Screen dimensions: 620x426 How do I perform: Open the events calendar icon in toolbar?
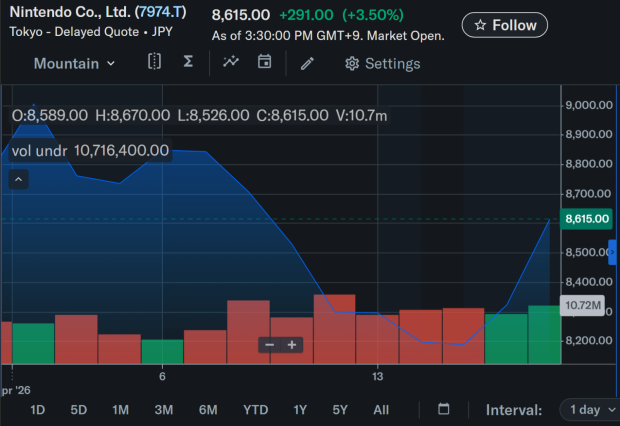coord(264,62)
